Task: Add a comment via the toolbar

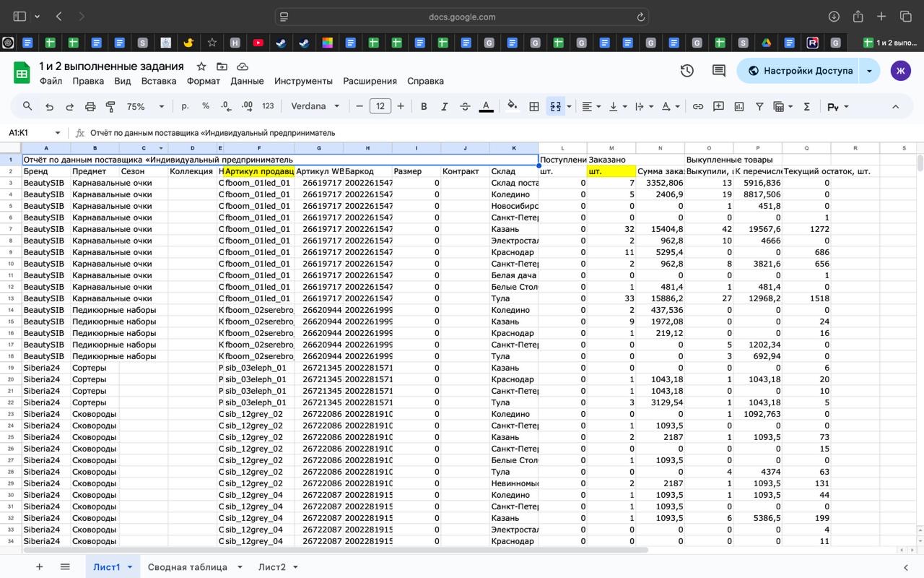Action: pyautogui.click(x=718, y=106)
